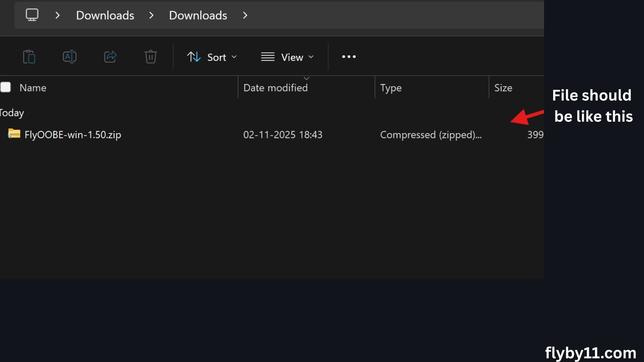Select the Rename icon in the toolbar
This screenshot has height=362, width=644.
(69, 57)
